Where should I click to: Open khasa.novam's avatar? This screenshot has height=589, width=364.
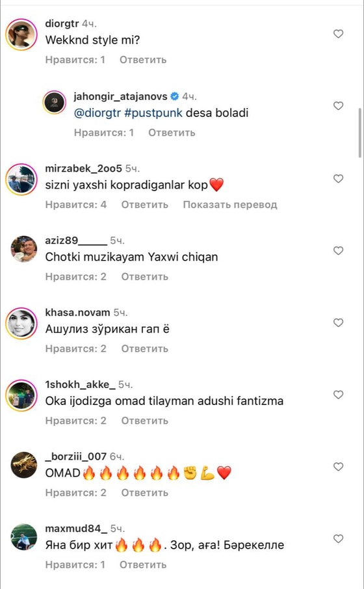coord(21,323)
